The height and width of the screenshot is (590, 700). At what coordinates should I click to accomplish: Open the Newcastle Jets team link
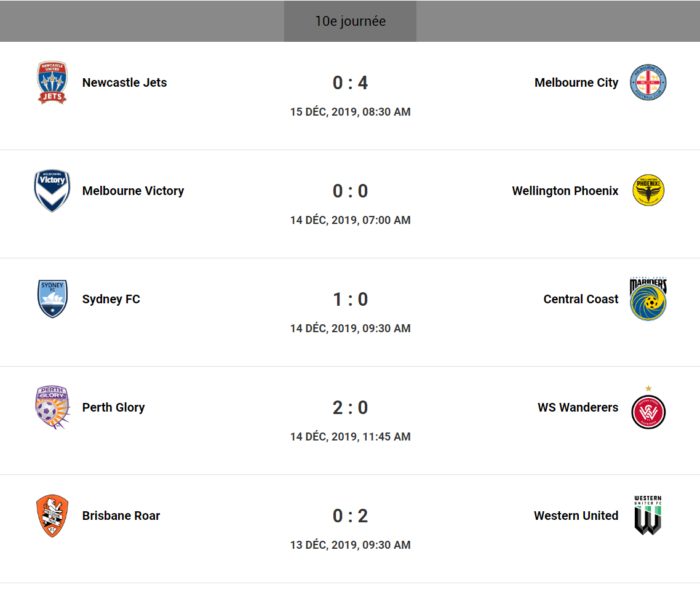(x=124, y=82)
